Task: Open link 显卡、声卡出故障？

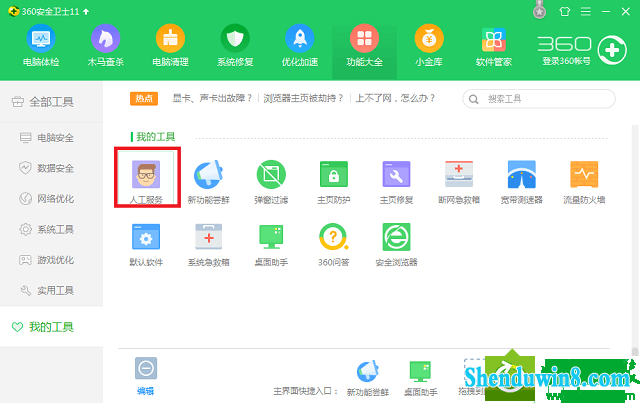Action: click(x=212, y=98)
